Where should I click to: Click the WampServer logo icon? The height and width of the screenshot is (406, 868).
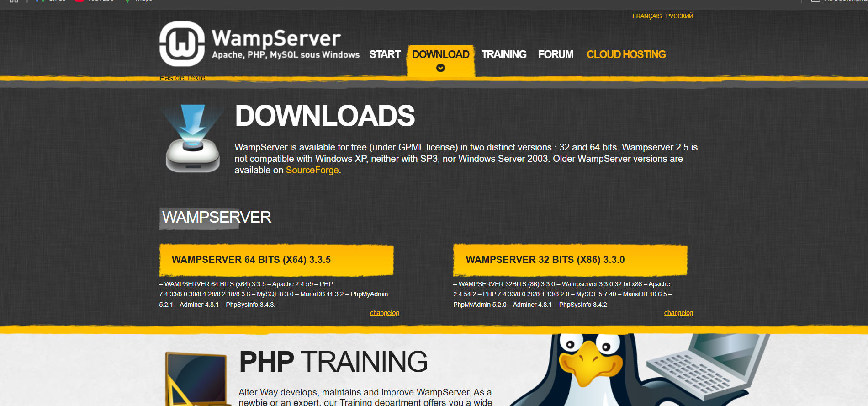pos(182,44)
